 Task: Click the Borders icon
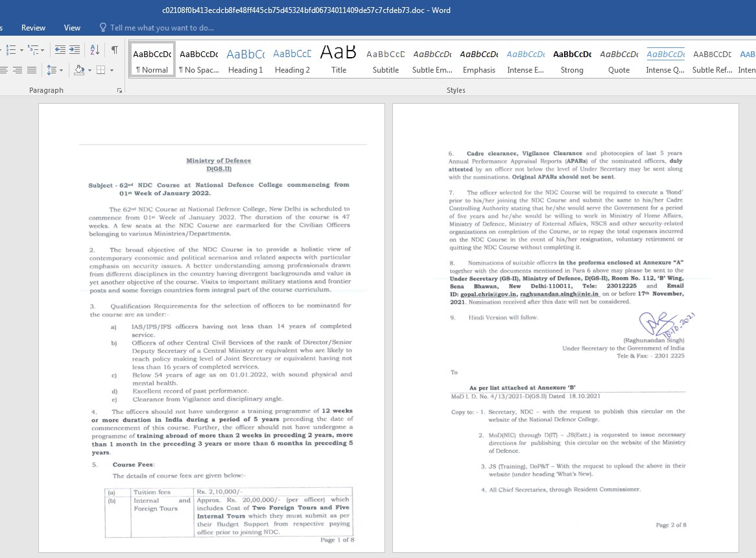click(100, 71)
